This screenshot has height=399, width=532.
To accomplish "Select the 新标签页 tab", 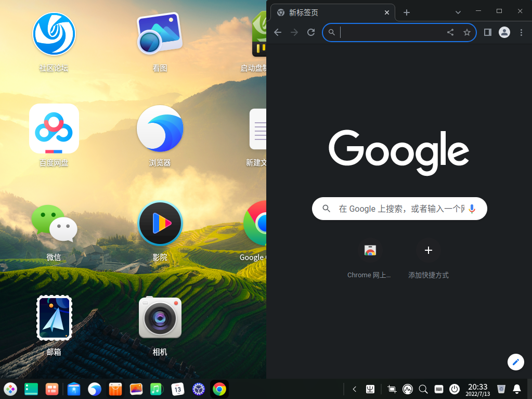I will pos(332,12).
